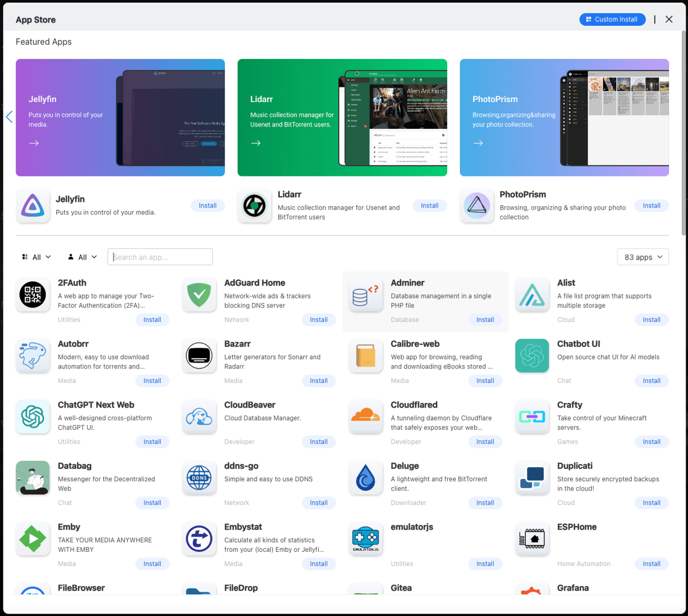Open the ddns-go globe icon
Screen dimensions: 688x616
(x=199, y=478)
